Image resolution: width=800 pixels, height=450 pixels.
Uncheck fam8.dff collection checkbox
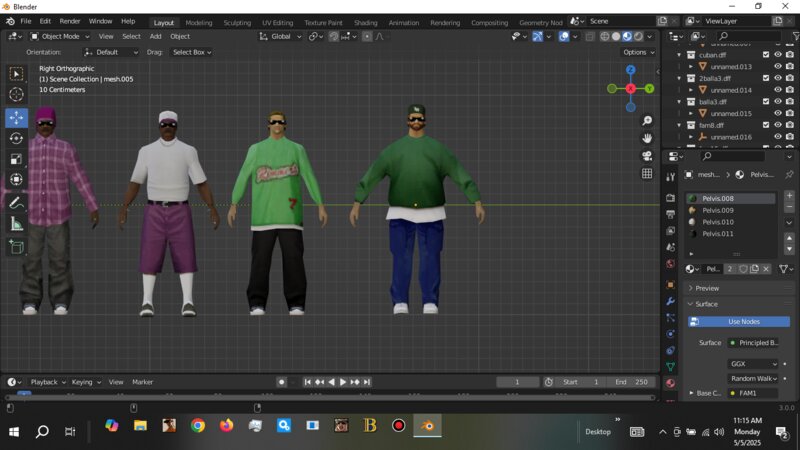(766, 125)
